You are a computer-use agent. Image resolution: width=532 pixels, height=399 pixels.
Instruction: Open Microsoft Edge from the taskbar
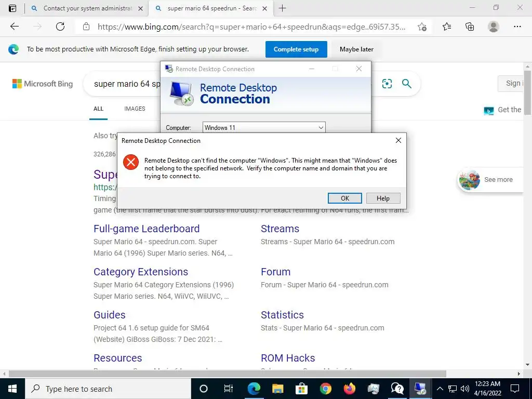click(254, 389)
